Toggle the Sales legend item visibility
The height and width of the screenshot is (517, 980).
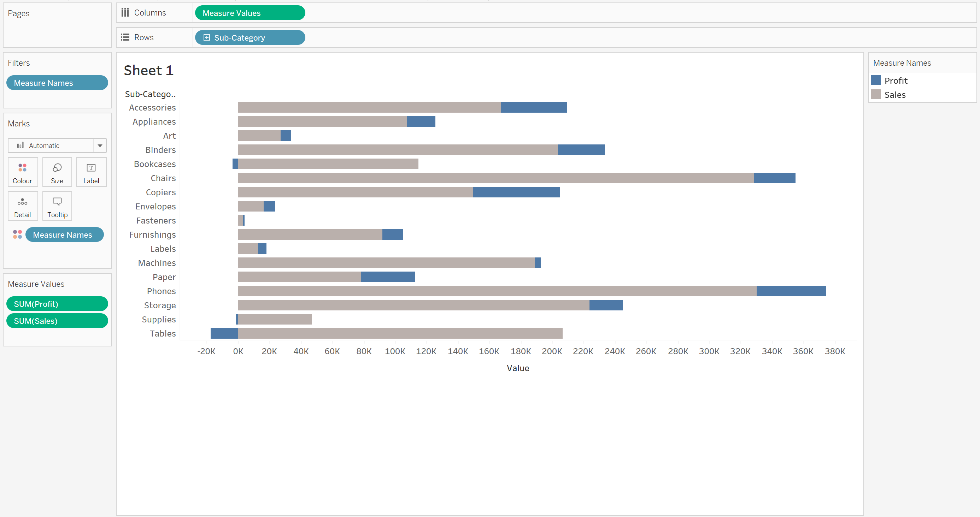click(x=895, y=94)
